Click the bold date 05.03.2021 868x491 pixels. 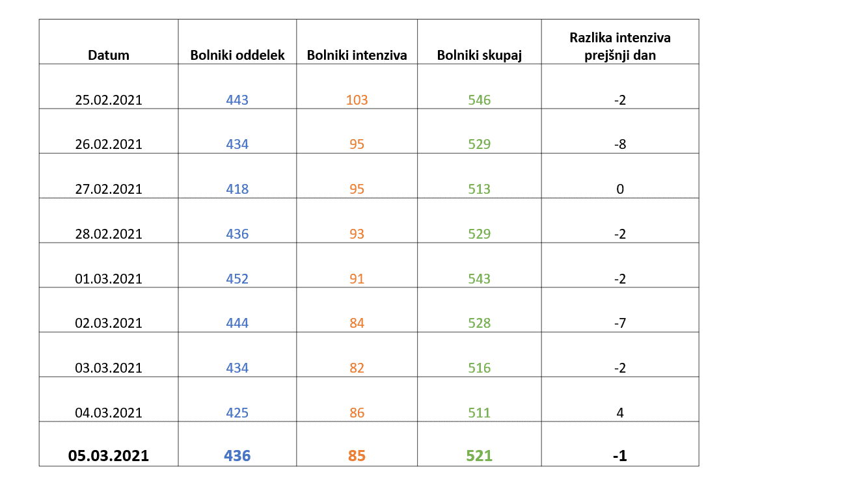coord(109,456)
